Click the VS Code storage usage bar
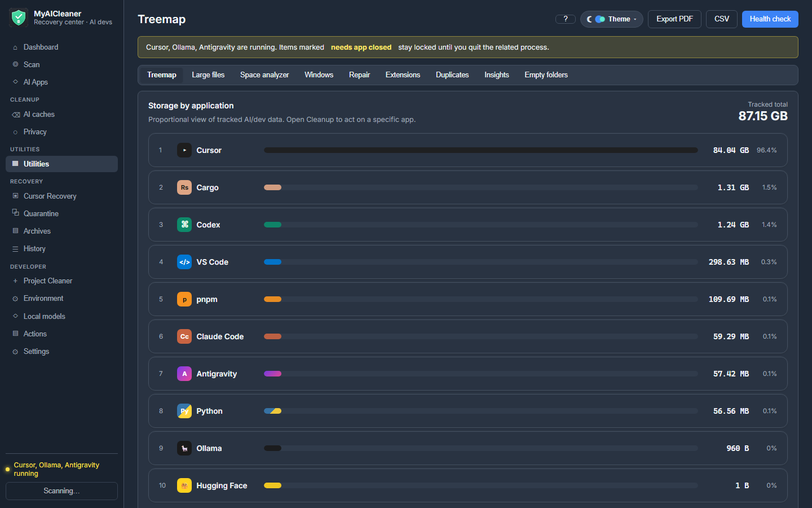The height and width of the screenshot is (508, 812). pyautogui.click(x=481, y=262)
